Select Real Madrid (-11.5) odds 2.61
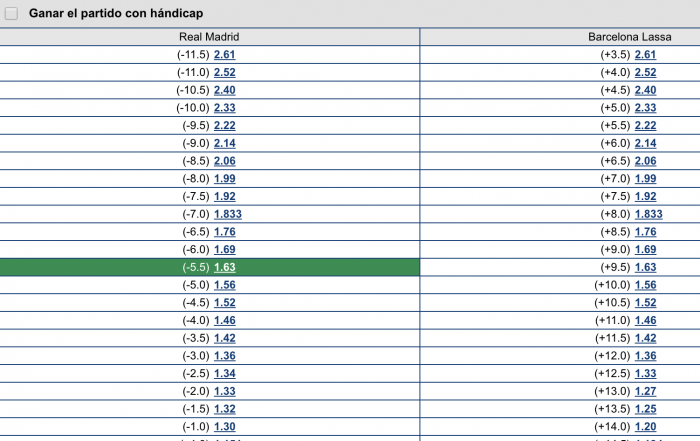 [225, 54]
